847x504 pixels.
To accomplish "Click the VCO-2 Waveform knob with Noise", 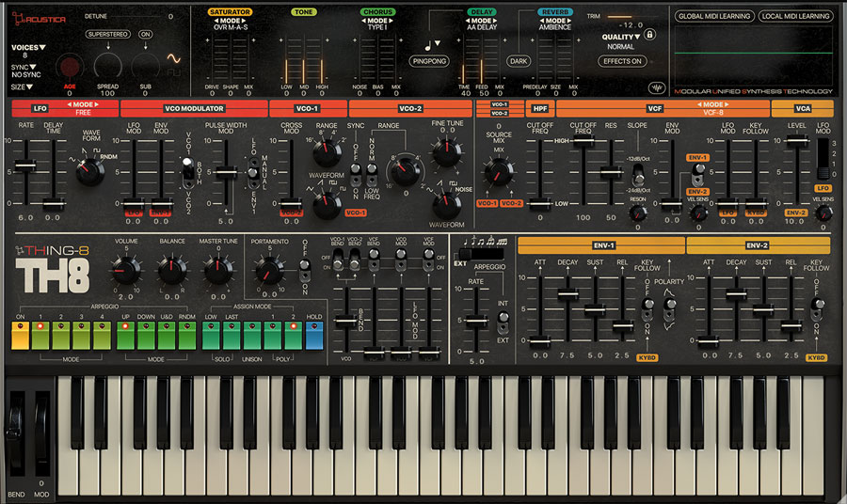I will pyautogui.click(x=447, y=205).
